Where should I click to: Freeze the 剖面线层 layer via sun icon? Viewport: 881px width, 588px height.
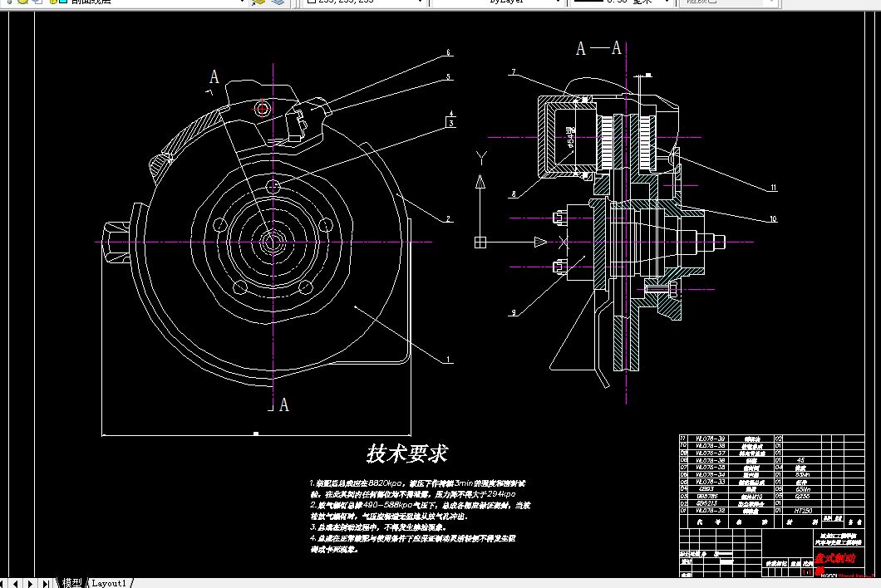coord(22,2)
